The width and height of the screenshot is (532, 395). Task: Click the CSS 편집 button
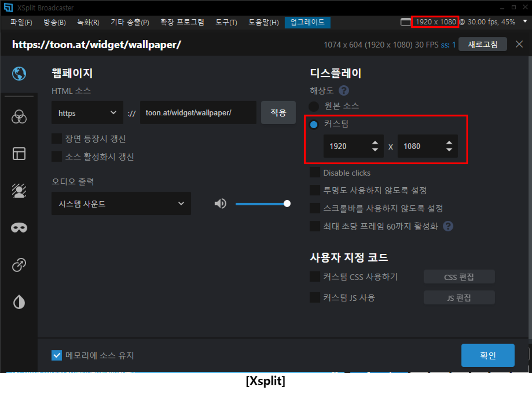(459, 277)
